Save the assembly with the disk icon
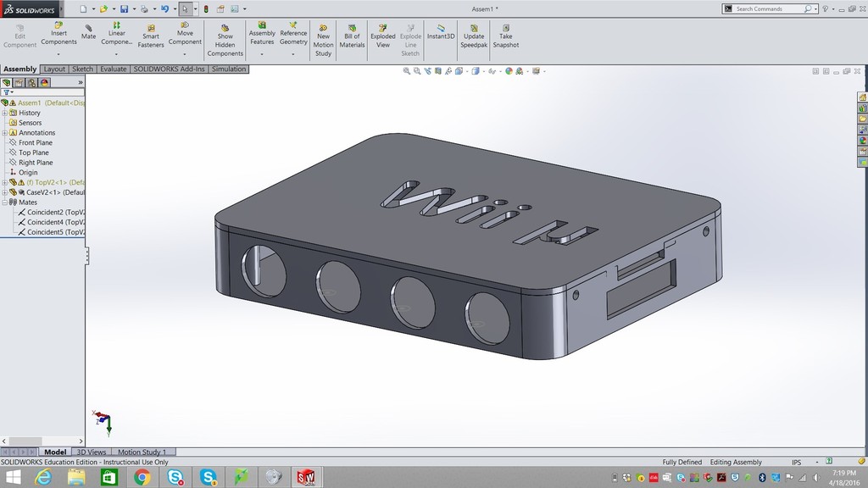This screenshot has height=488, width=868. 124,8
